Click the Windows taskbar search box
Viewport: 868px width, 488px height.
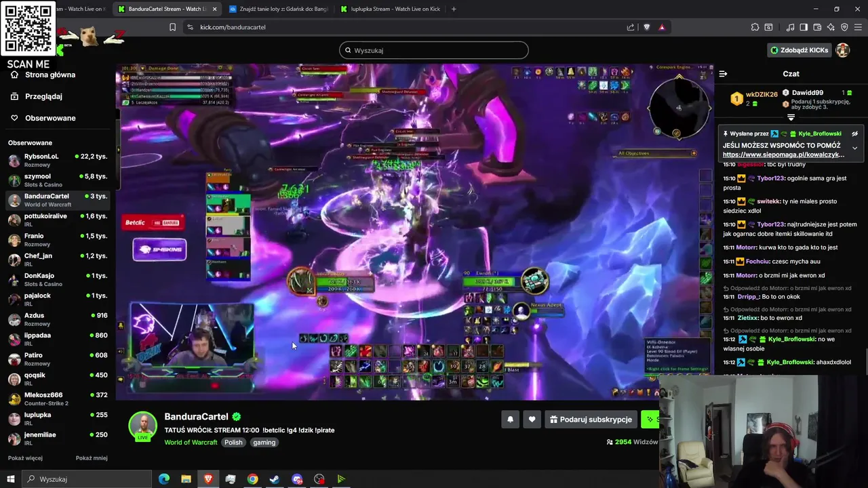pos(87,479)
